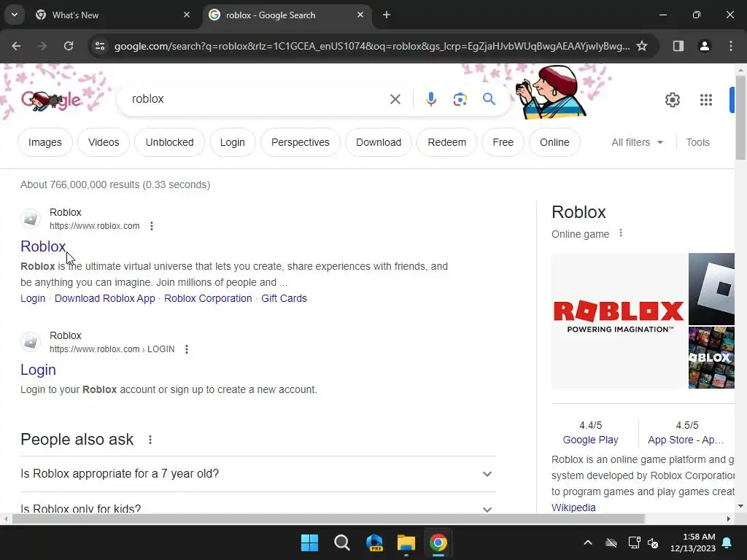Open options menu for roblox.com LOGIN result
Image resolution: width=747 pixels, height=560 pixels.
[186, 349]
